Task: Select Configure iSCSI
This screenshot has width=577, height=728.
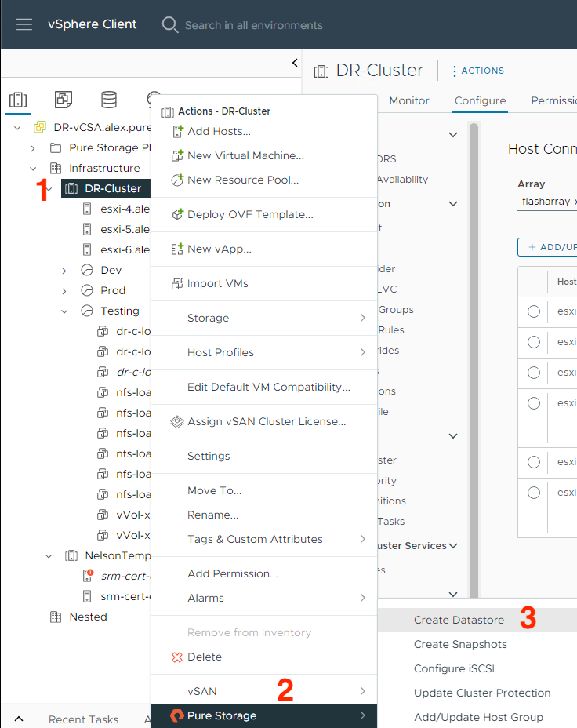Action: (454, 668)
